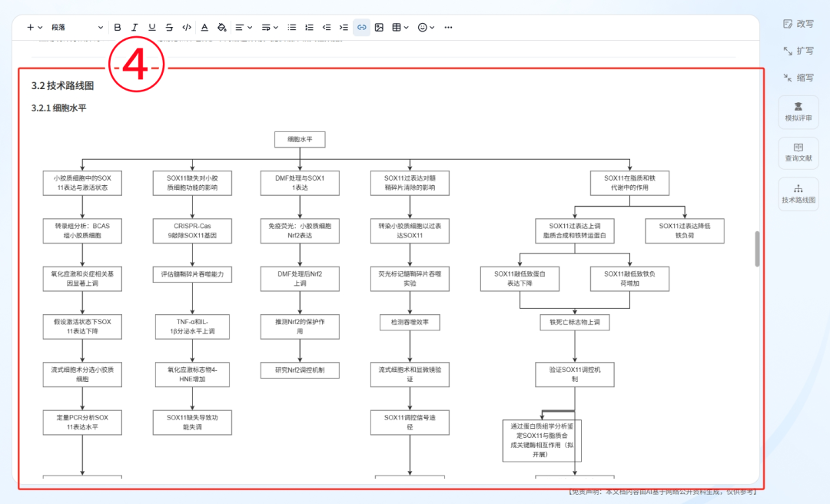830x504 pixels.
Task: Select the SOX11缺失导致功能失调 node
Action: pos(192,423)
